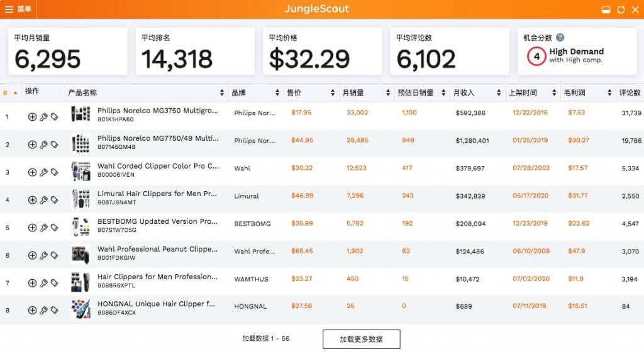
Task: Click the tag icon for Philips Norelco MG3750
Action: coord(54,117)
